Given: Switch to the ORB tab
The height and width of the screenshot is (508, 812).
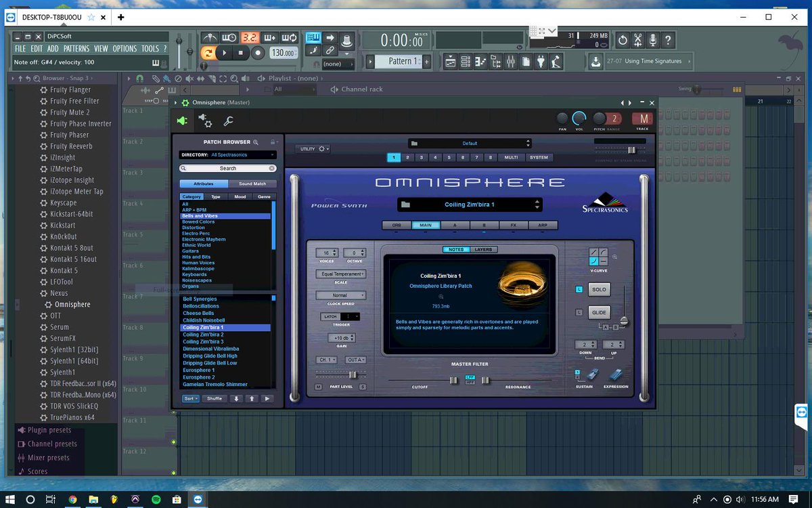Looking at the screenshot, I should [397, 225].
